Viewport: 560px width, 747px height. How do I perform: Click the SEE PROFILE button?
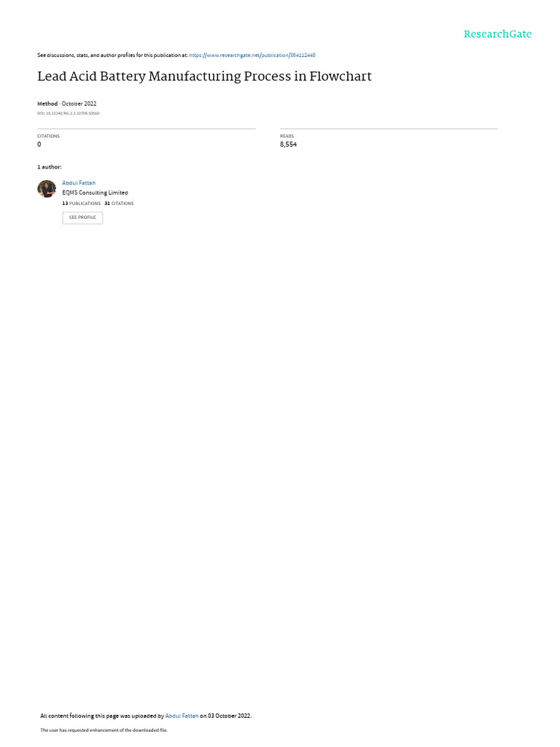point(82,217)
